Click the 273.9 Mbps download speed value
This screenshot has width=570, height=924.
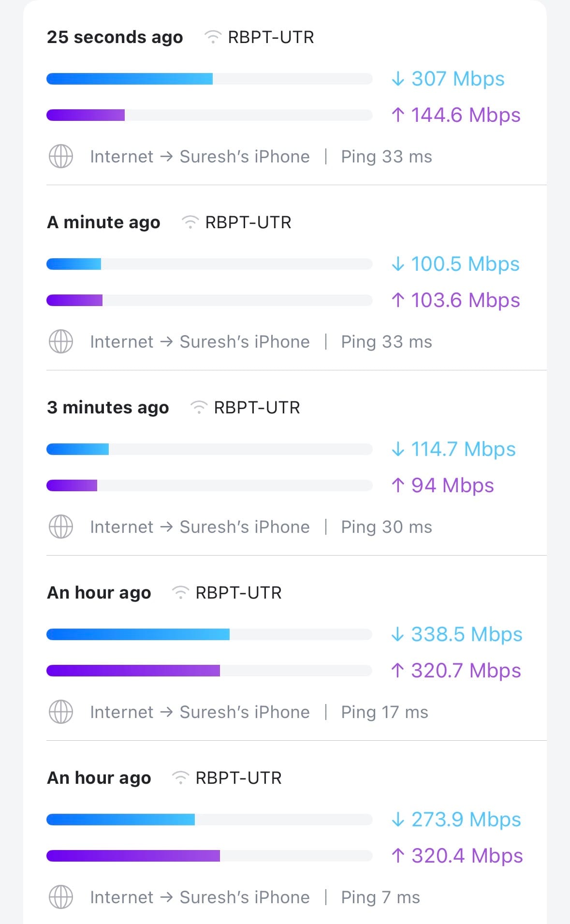click(466, 819)
